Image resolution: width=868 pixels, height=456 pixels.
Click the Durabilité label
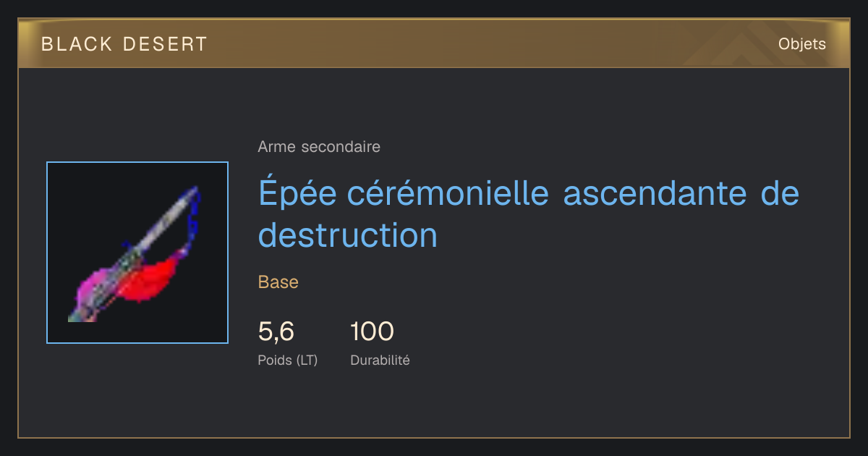pyautogui.click(x=380, y=360)
